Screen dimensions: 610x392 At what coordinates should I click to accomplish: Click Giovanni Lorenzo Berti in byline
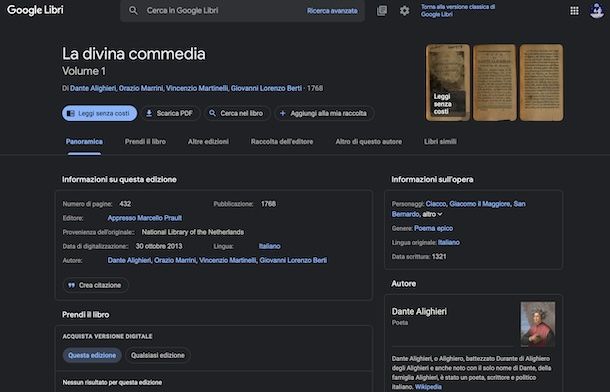266,88
